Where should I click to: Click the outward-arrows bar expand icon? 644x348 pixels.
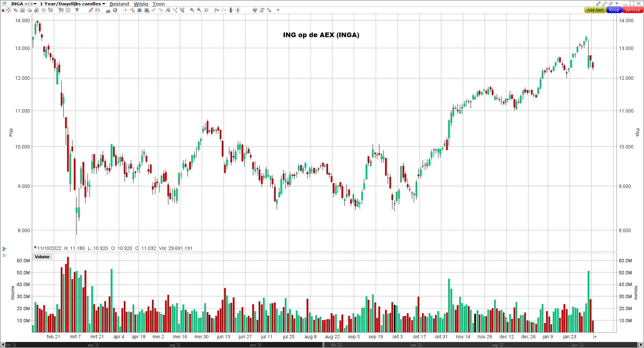click(231, 10)
